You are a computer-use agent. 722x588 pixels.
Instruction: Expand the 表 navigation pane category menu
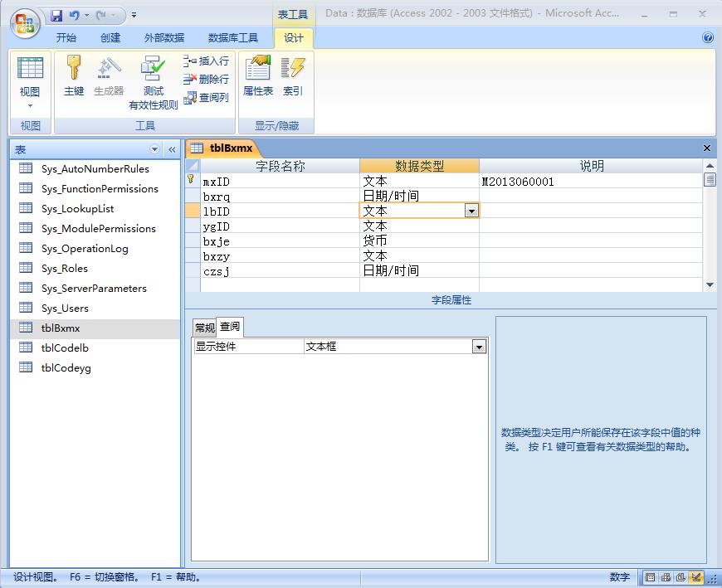[x=154, y=149]
